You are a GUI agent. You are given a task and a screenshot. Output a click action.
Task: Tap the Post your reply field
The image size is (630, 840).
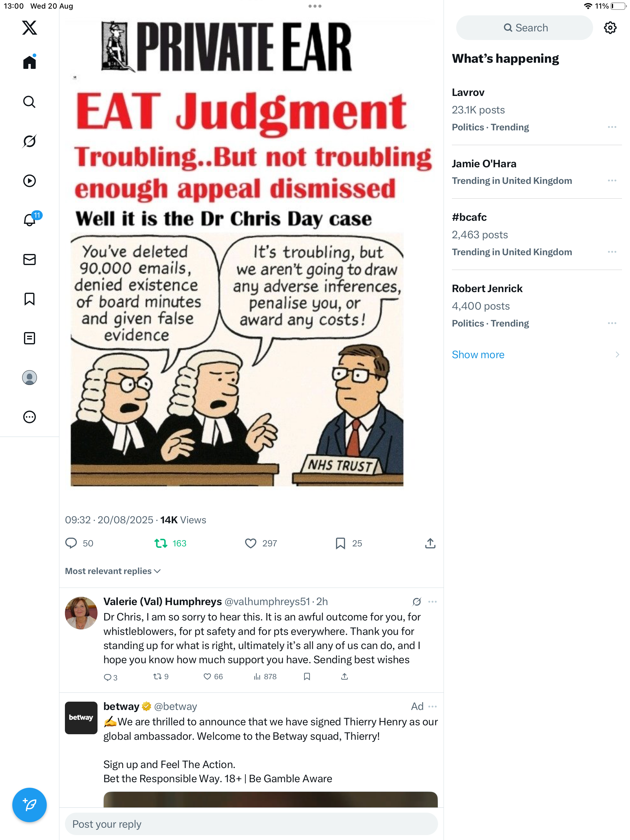251,824
